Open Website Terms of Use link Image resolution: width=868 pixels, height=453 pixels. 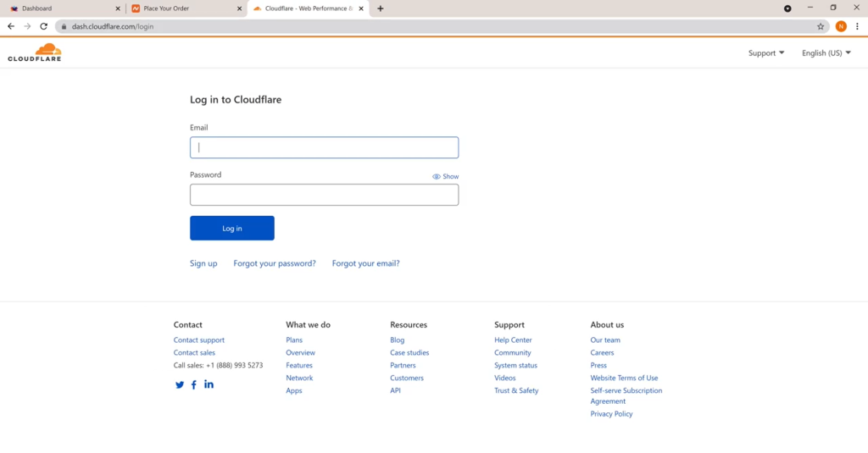(625, 378)
